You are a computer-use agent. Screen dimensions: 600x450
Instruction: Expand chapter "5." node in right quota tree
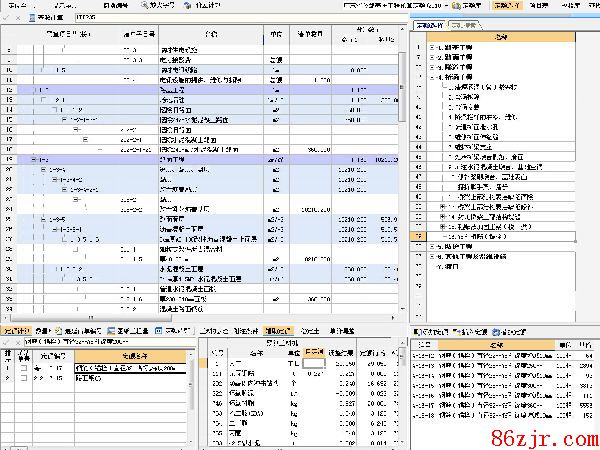(x=431, y=246)
